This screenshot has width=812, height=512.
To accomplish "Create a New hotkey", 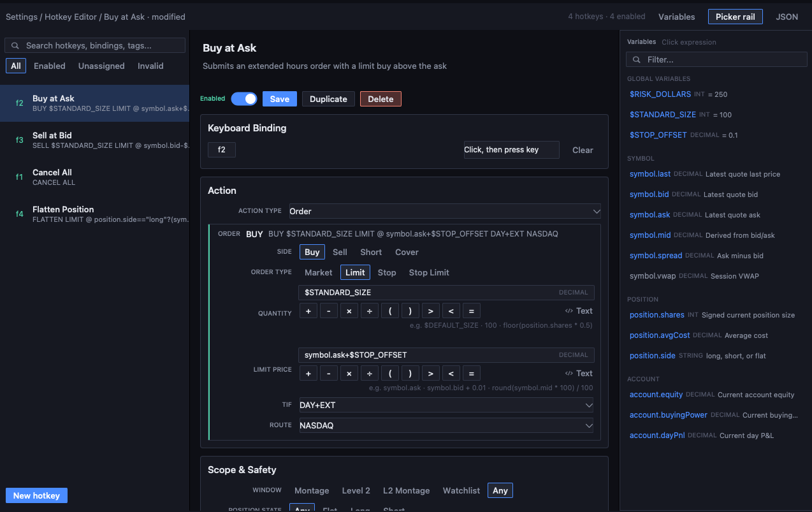I will pos(36,495).
